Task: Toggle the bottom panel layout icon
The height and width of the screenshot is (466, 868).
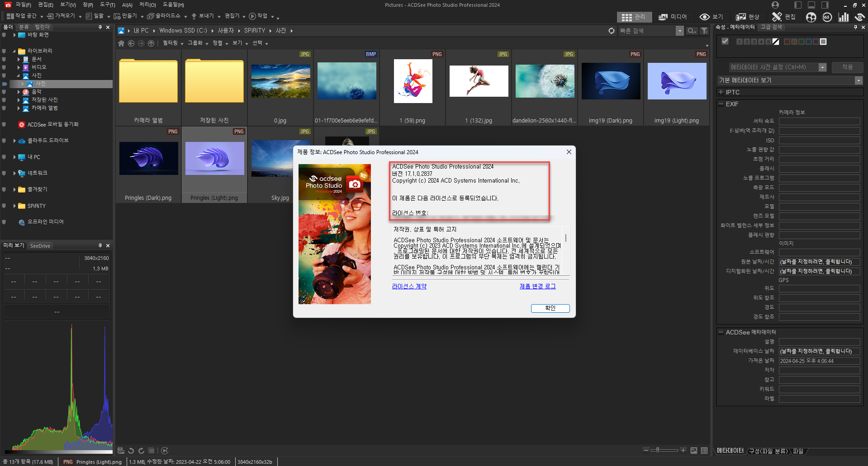Action: 811,5
